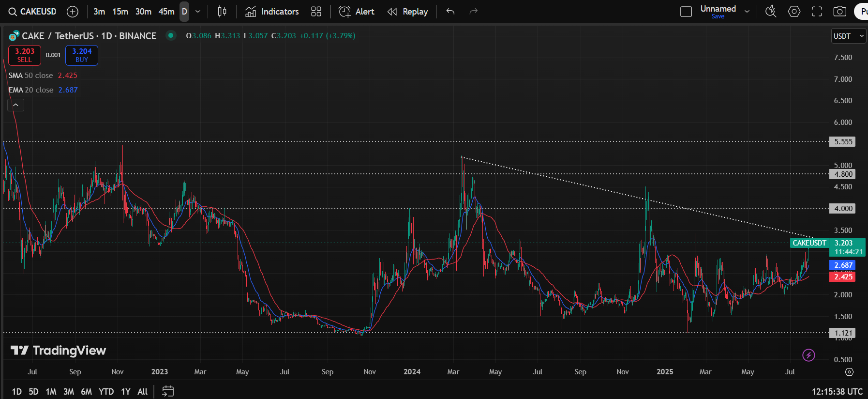Expand the timeframe dropdown arrow
The image size is (868, 399).
[198, 12]
